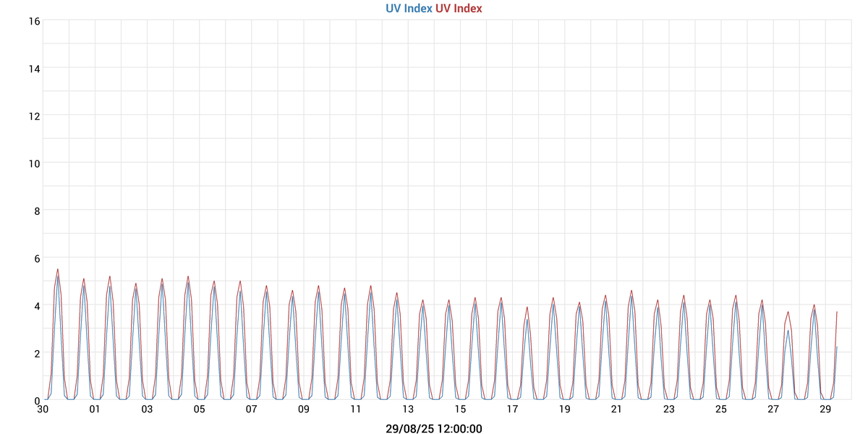
Task: Click the lowest blue peak just after date 27
Action: click(788, 331)
